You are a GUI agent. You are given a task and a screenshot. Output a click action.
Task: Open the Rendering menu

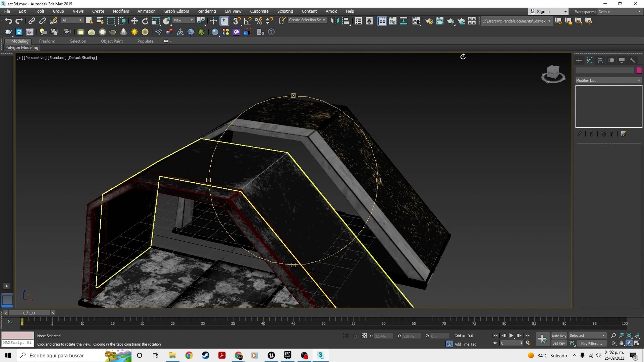point(206,11)
